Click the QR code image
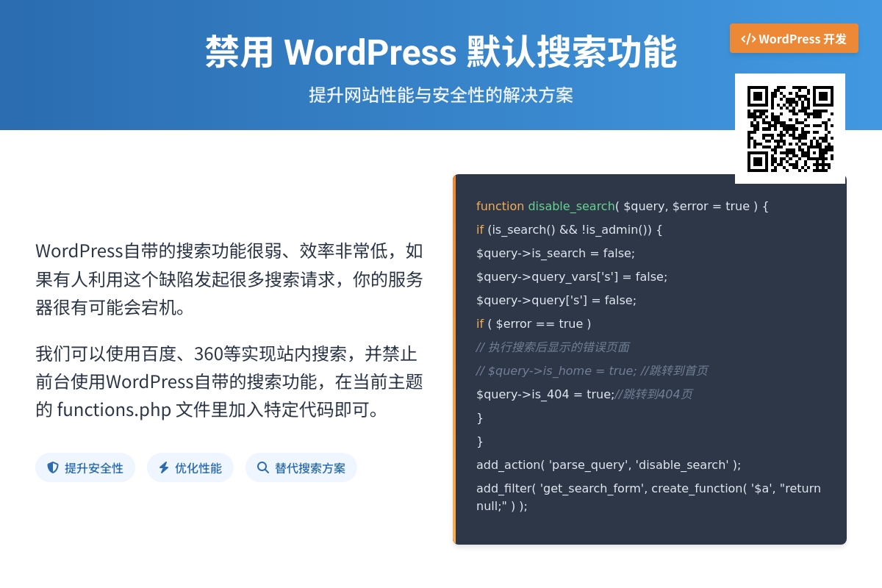This screenshot has height=588, width=882. pyautogui.click(x=790, y=129)
